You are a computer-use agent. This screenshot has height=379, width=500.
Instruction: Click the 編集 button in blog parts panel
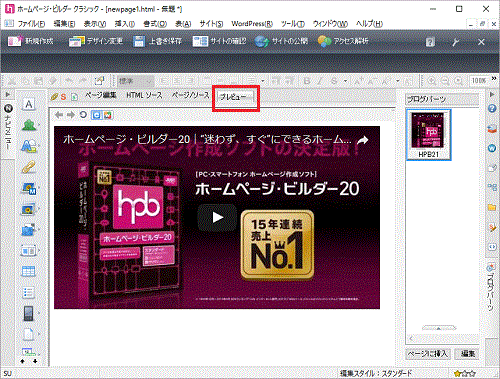(468, 354)
